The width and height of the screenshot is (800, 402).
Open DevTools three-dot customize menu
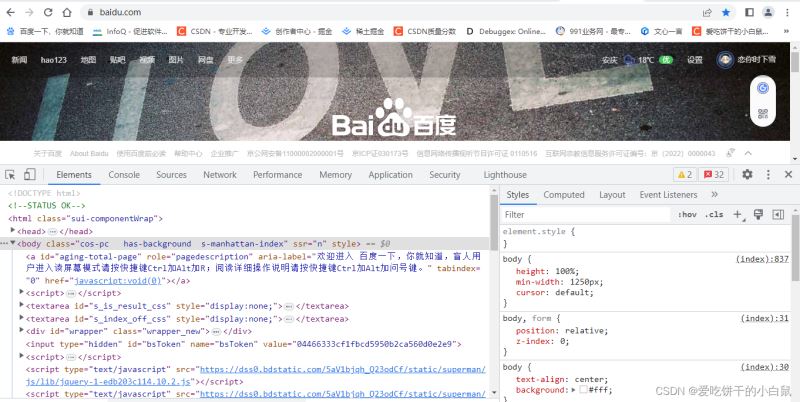[x=768, y=174]
